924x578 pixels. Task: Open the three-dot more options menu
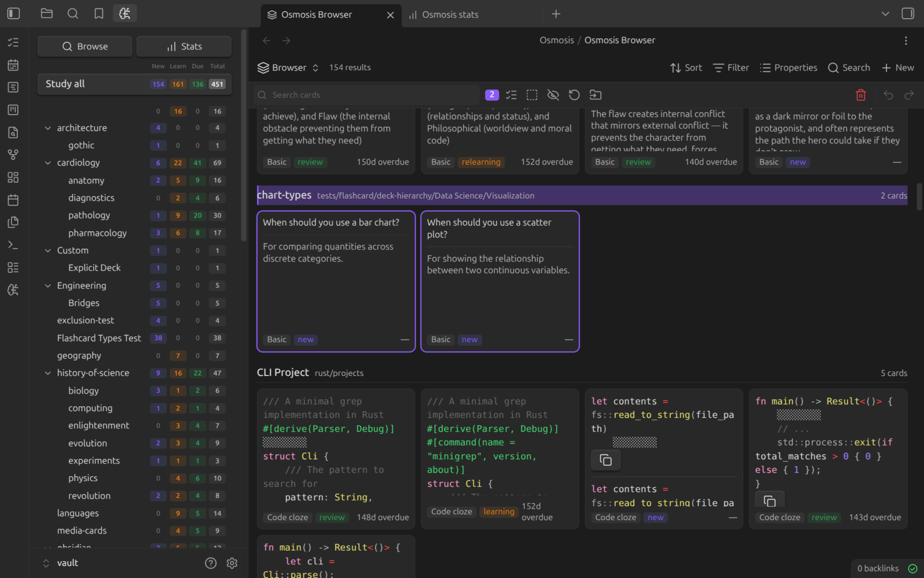[x=906, y=41]
